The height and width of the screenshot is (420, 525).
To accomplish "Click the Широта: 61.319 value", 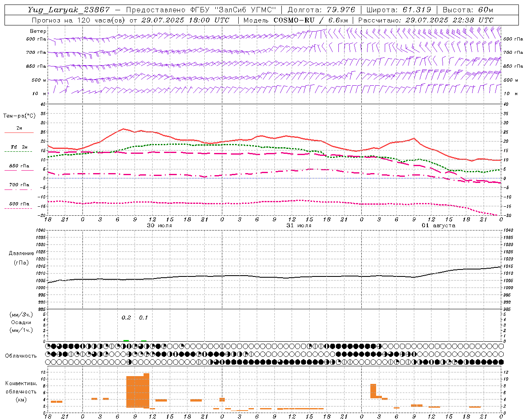I will 398,10.
